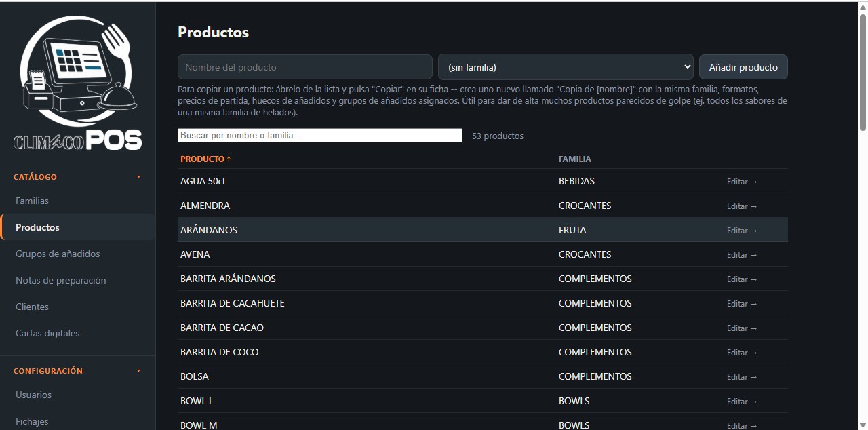Click the ClimacoPOS logo
Viewport: 868px width, 430px height.
(x=78, y=83)
